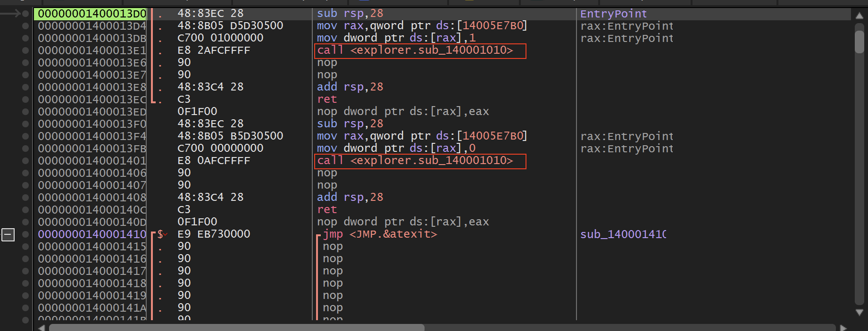Collapse the function fold box beside 0000000140001410
Screen dimensions: 868x331
click(8, 234)
